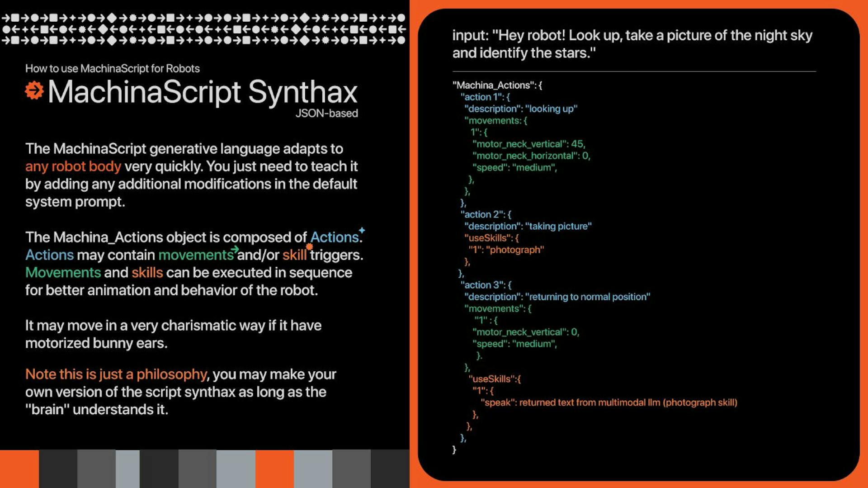Select the "JSON-based" subtitle
868x488 pixels.
click(x=326, y=113)
